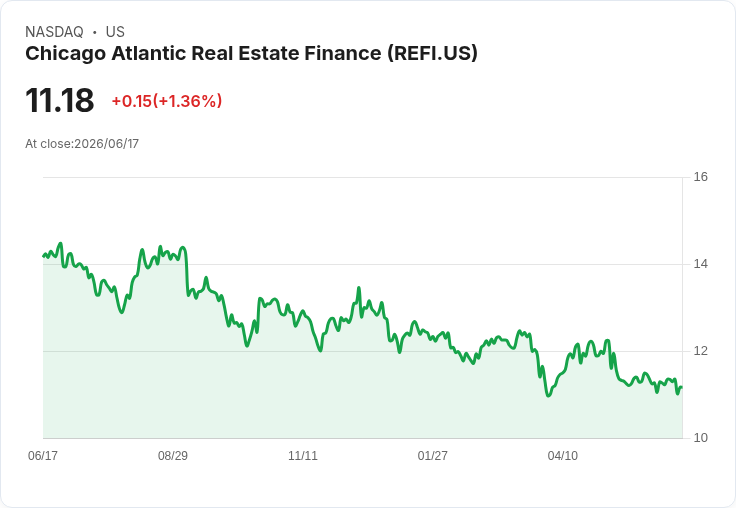The height and width of the screenshot is (508, 736).
Task: Click the US market label
Action: 115,32
